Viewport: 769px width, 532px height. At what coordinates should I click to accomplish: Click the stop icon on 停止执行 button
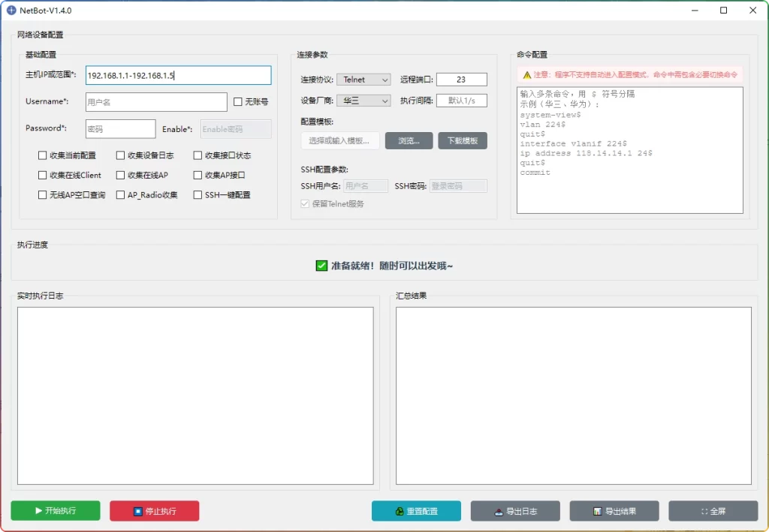137,511
